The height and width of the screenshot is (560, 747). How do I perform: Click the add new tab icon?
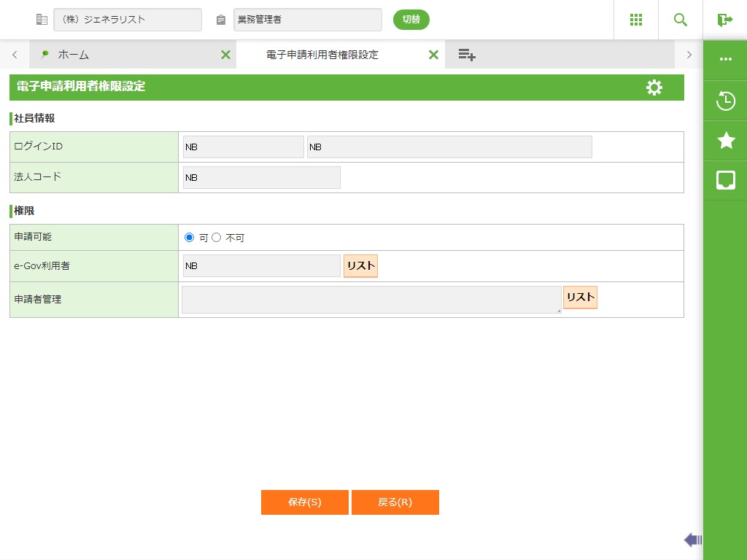[x=467, y=55]
